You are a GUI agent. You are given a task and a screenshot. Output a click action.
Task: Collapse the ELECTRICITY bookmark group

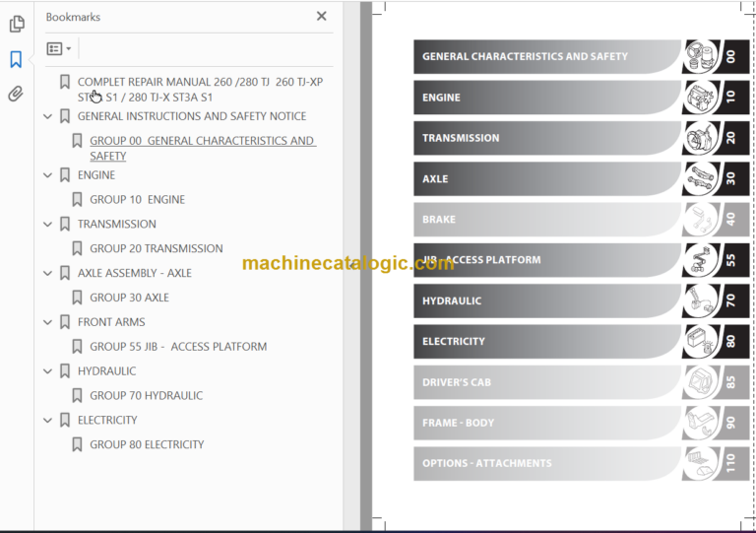tap(47, 421)
